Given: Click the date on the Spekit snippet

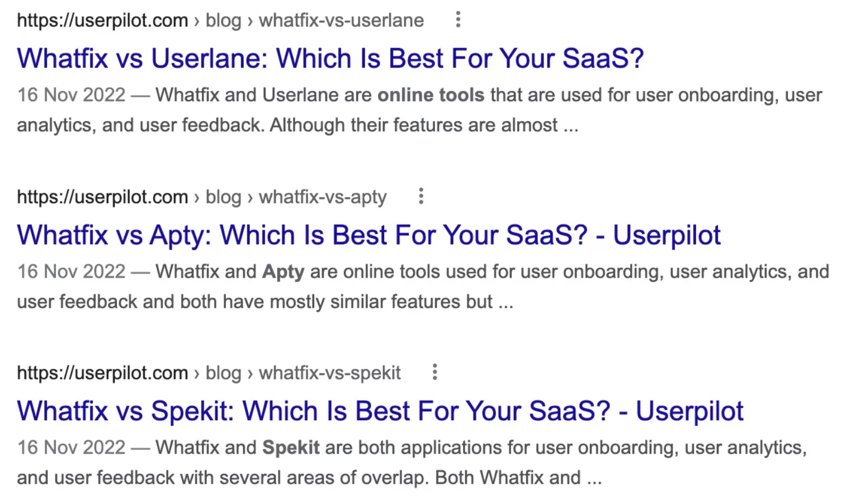Looking at the screenshot, I should click(71, 448).
